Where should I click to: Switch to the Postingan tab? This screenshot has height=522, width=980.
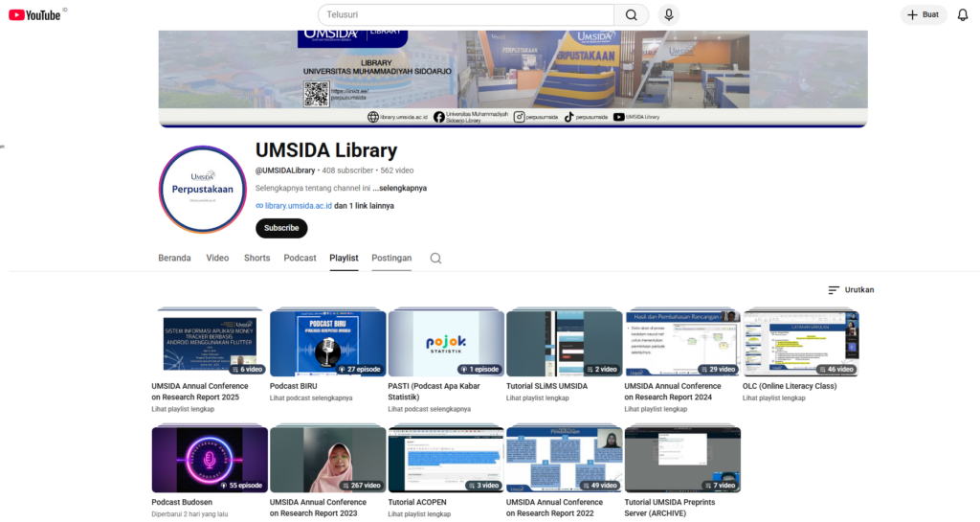tap(391, 259)
